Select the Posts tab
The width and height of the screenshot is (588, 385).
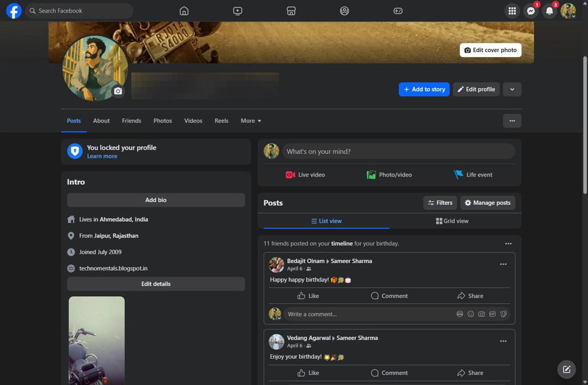point(74,121)
